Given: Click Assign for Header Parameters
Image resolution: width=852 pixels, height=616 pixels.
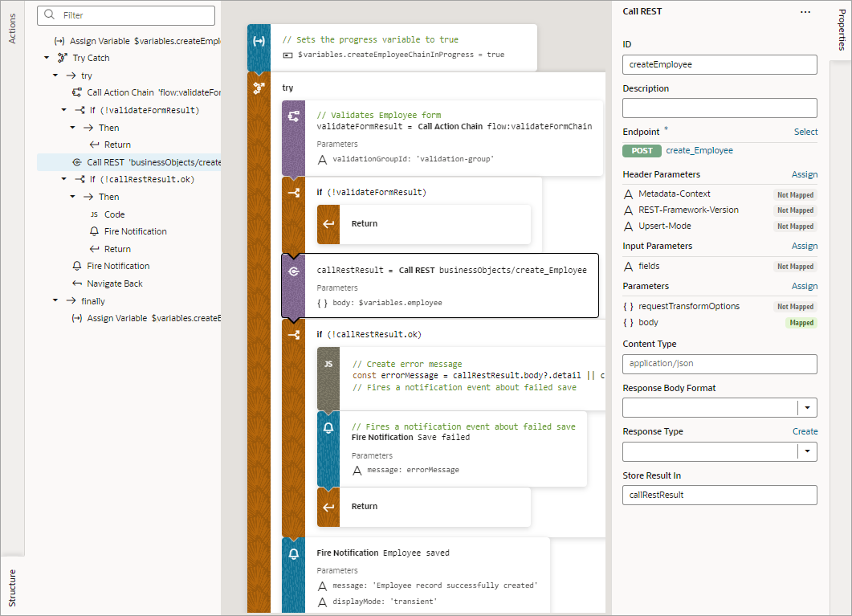Looking at the screenshot, I should point(804,174).
